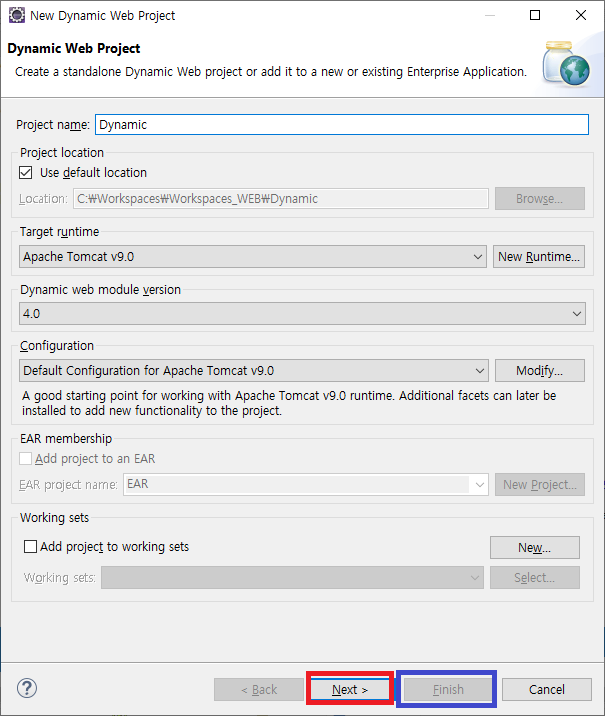605x716 pixels.
Task: Uncheck Use default location checkbox
Action: pos(26,173)
